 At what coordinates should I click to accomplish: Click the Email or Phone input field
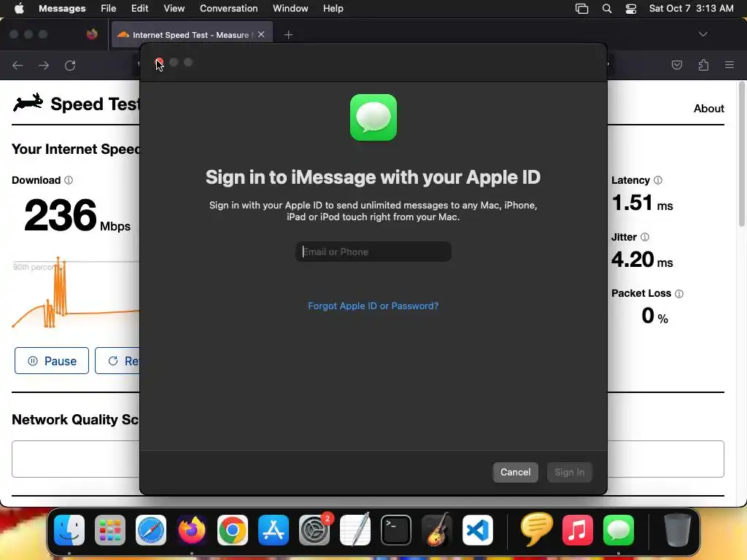(373, 252)
